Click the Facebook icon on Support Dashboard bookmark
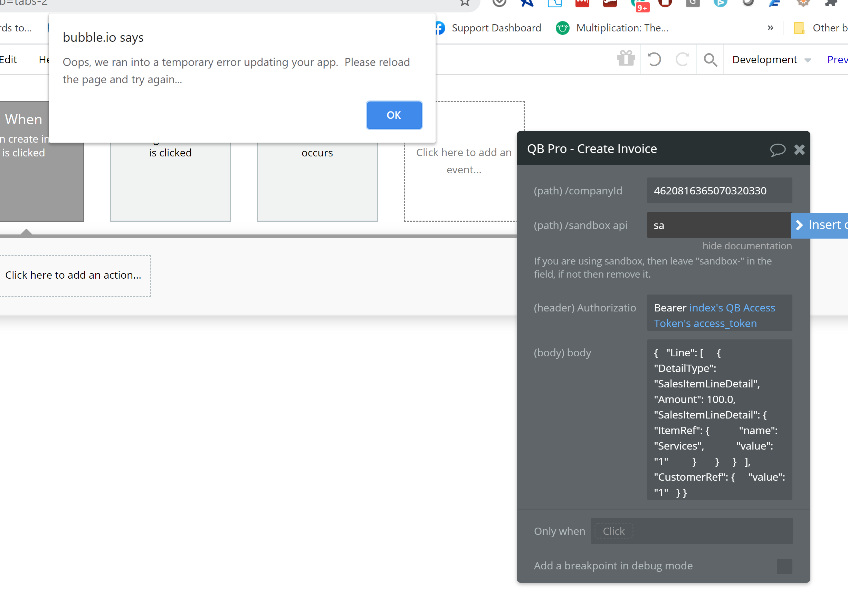 click(x=440, y=28)
